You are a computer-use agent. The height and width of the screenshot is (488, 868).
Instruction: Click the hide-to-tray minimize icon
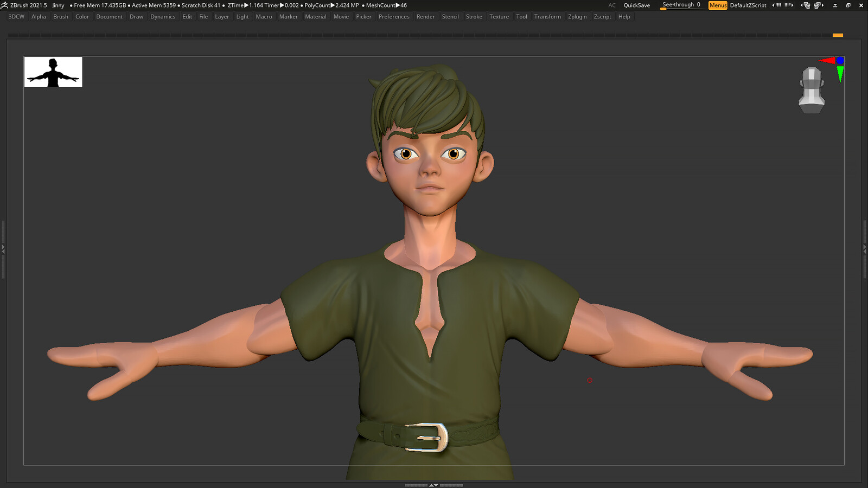coord(835,5)
